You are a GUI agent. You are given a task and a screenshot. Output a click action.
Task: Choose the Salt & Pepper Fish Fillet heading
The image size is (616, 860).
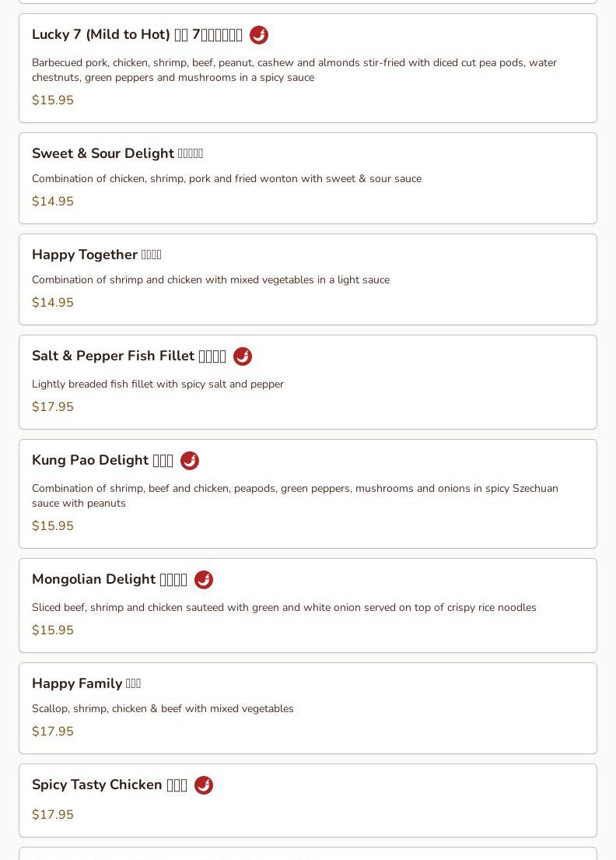tap(129, 356)
